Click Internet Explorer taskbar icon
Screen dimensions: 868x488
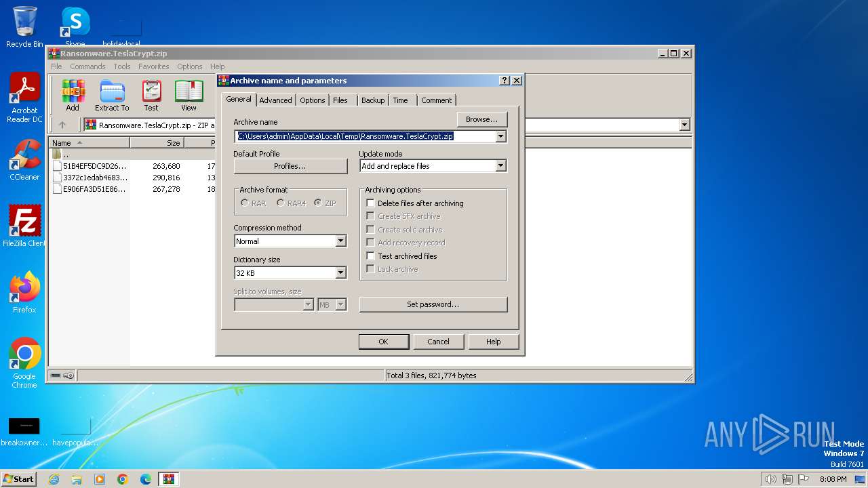pos(54,479)
